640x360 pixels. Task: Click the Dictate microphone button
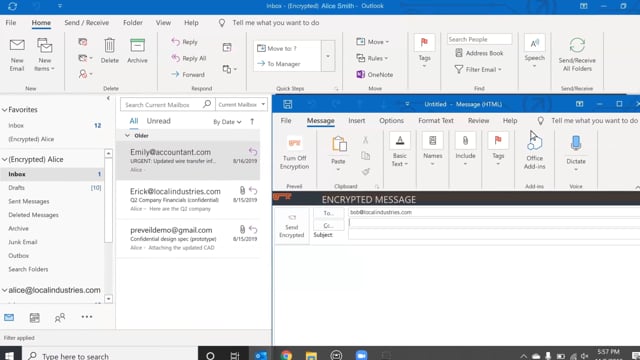point(576,153)
